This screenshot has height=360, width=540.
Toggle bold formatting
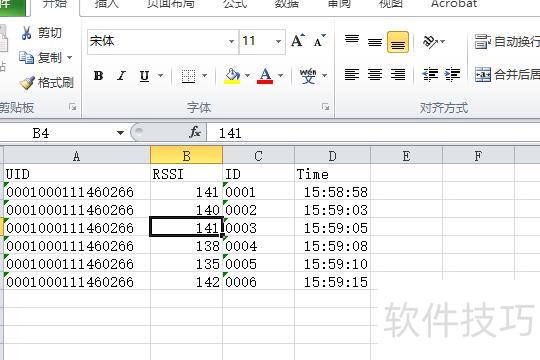[x=98, y=75]
